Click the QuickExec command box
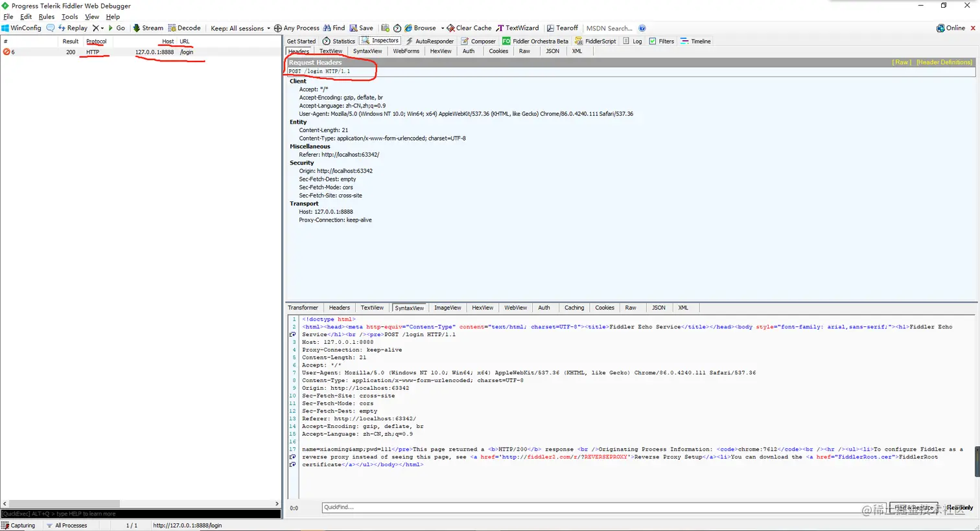Image resolution: width=980 pixels, height=531 pixels. (x=141, y=514)
